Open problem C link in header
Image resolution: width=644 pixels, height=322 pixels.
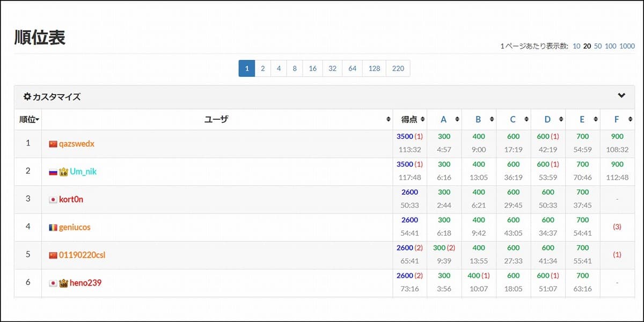point(513,120)
